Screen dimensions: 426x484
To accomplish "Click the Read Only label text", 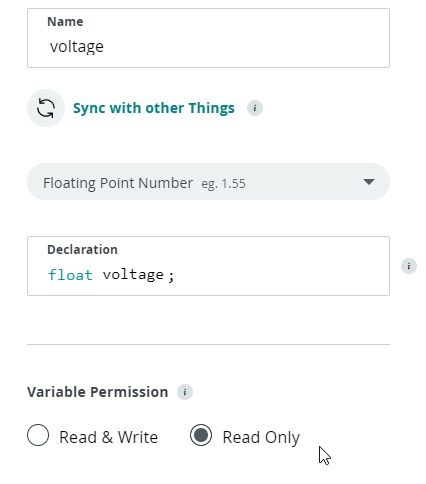I will tap(261, 437).
